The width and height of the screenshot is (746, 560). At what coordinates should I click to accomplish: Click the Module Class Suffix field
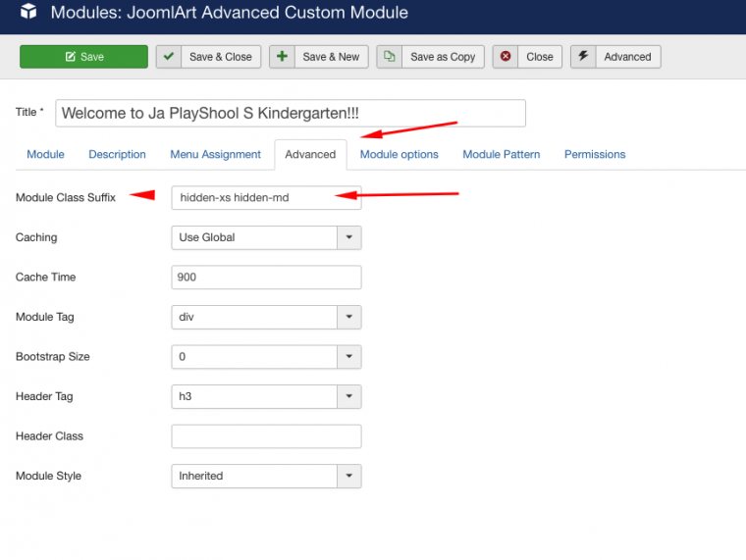pos(266,198)
